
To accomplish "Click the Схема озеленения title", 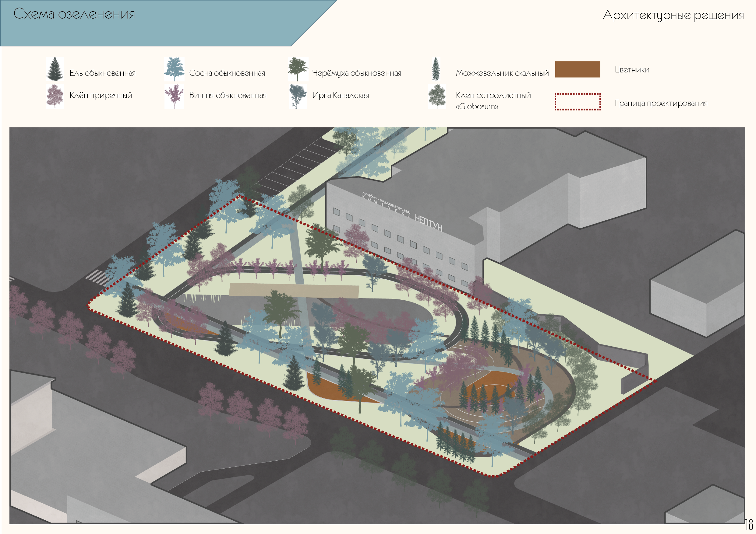I will pyautogui.click(x=74, y=14).
